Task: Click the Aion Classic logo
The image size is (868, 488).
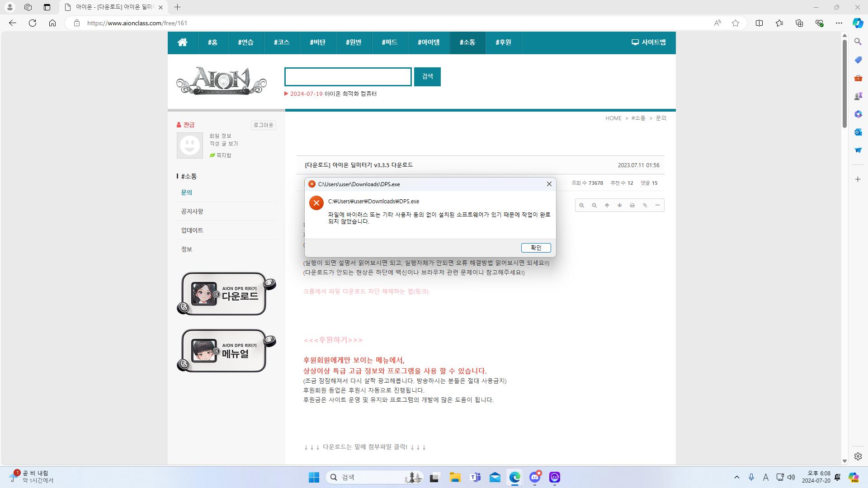Action: click(222, 80)
